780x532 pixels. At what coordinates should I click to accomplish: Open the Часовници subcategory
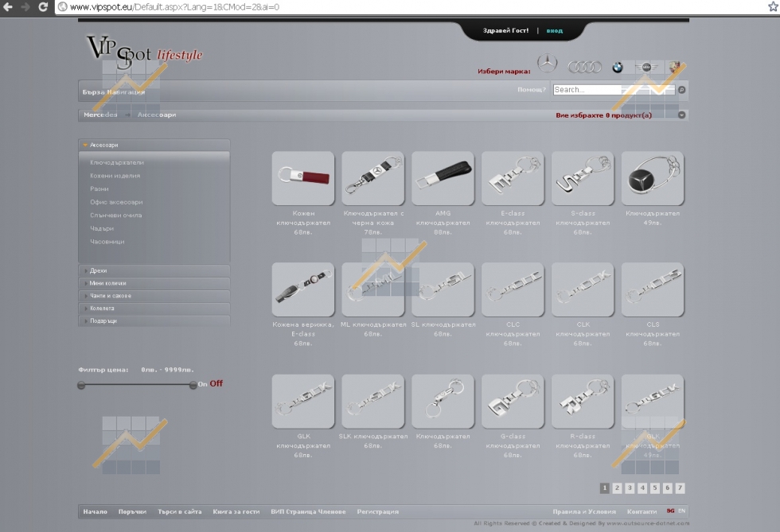tap(107, 242)
